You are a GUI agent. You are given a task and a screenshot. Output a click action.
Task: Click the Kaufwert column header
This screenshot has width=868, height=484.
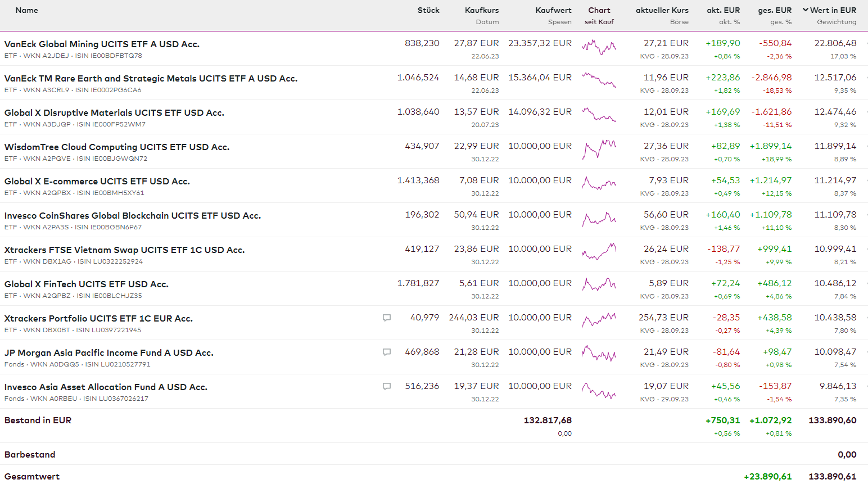point(553,10)
